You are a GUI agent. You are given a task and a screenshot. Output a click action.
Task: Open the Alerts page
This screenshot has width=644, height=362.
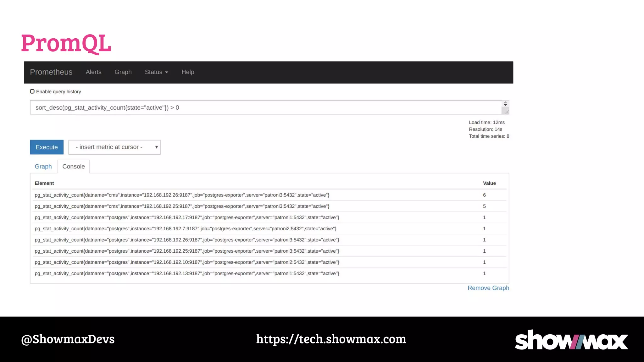93,72
